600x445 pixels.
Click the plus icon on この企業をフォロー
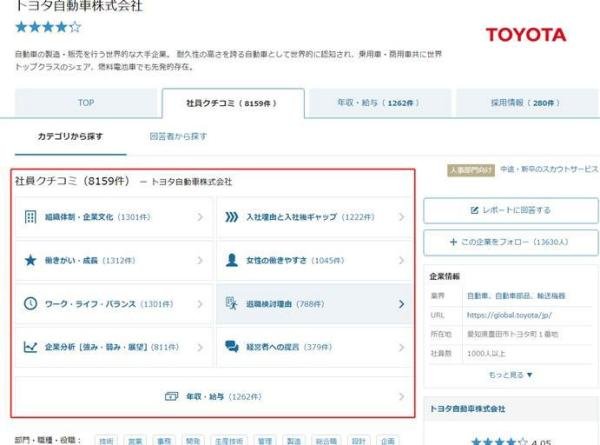click(453, 242)
